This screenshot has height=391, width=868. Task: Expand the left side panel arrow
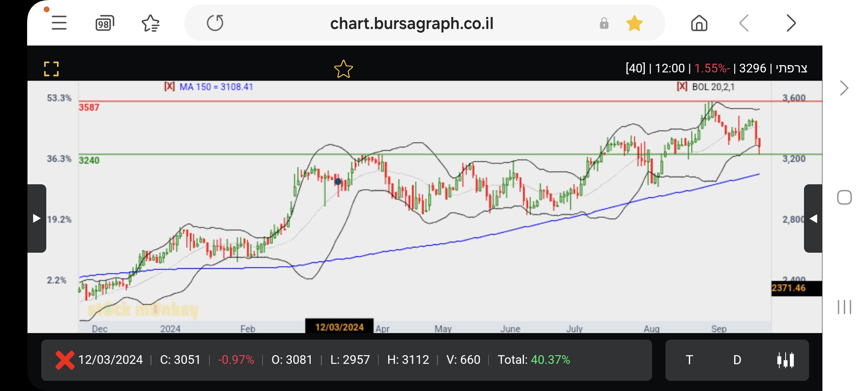coord(37,218)
